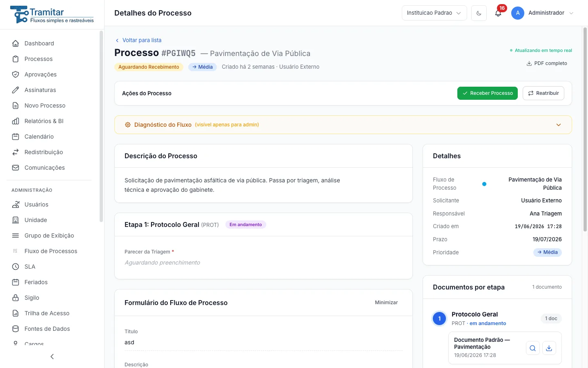Click blue dot beside Fluxo de Processo
588x368 pixels.
click(484, 184)
